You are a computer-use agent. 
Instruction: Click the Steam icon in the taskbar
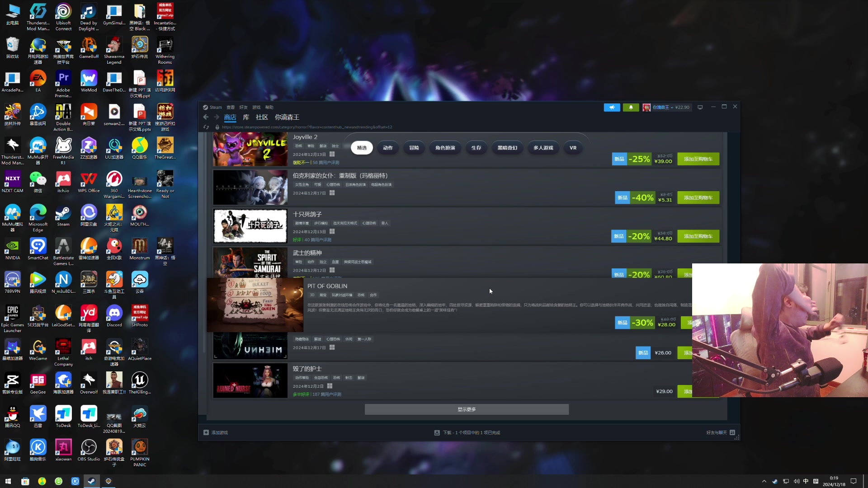point(91,481)
